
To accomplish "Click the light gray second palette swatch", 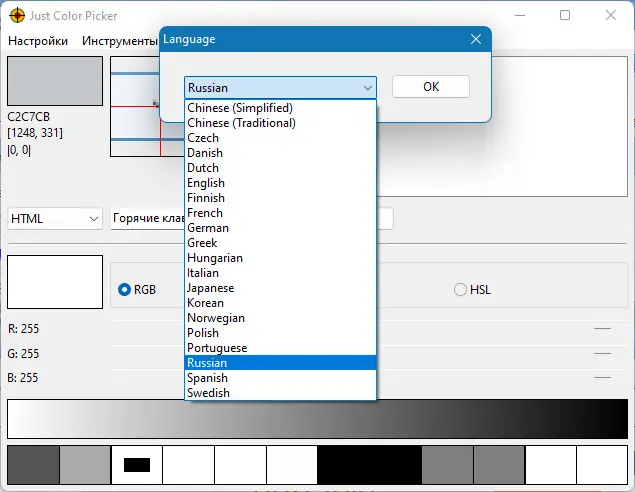I will tap(85, 465).
